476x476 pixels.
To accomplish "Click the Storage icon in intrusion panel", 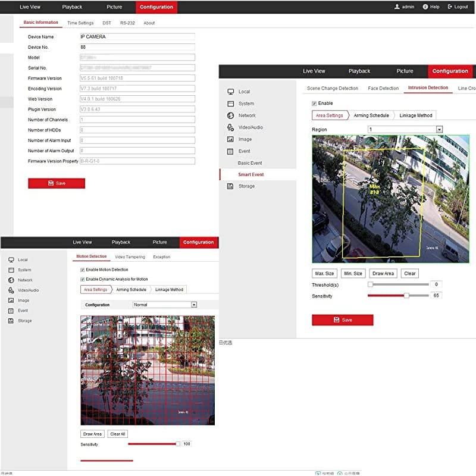I will pos(230,186).
